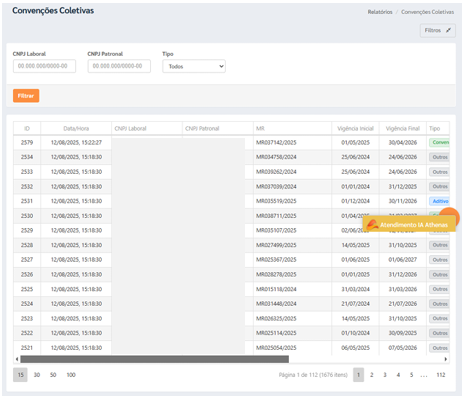
Task: Click date 12/08/2025, 15:22:27 cell
Action: tap(76, 143)
